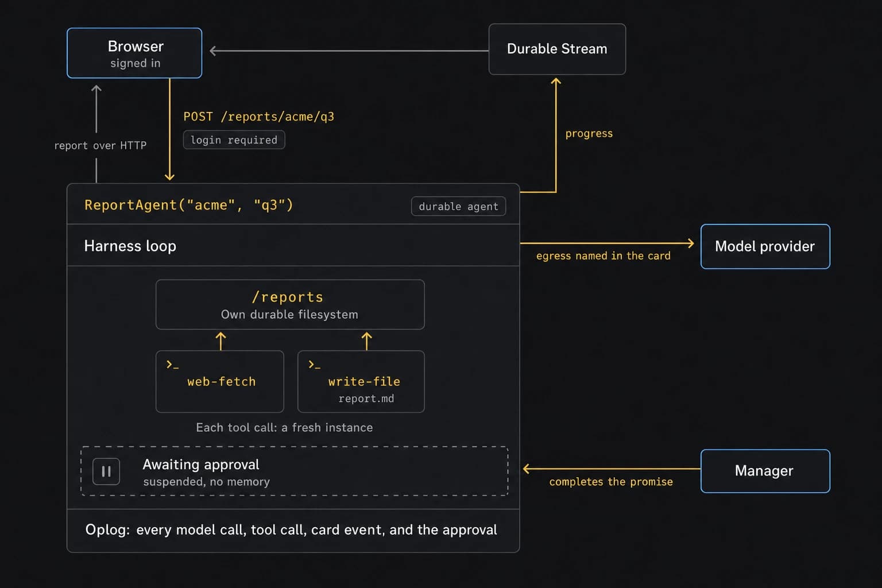Click the Each tool call caption

284,428
